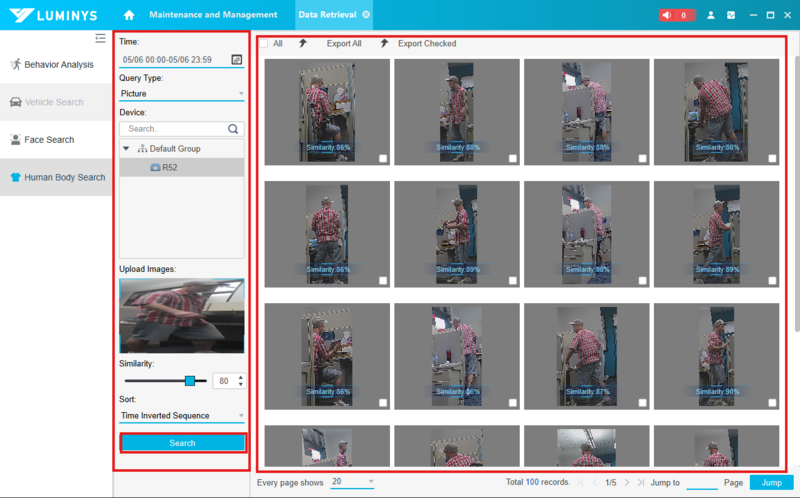Image resolution: width=800 pixels, height=498 pixels.
Task: Open the Query Type Picture dropdown
Action: [182, 93]
